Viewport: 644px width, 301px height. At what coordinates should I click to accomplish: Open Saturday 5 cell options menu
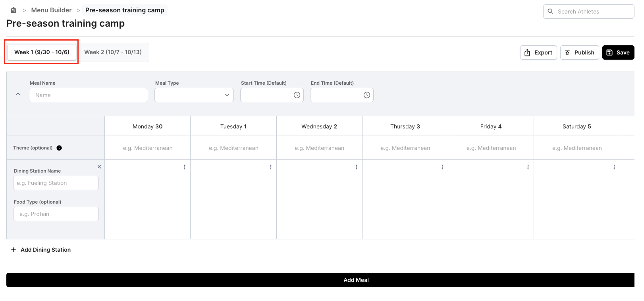point(614,167)
